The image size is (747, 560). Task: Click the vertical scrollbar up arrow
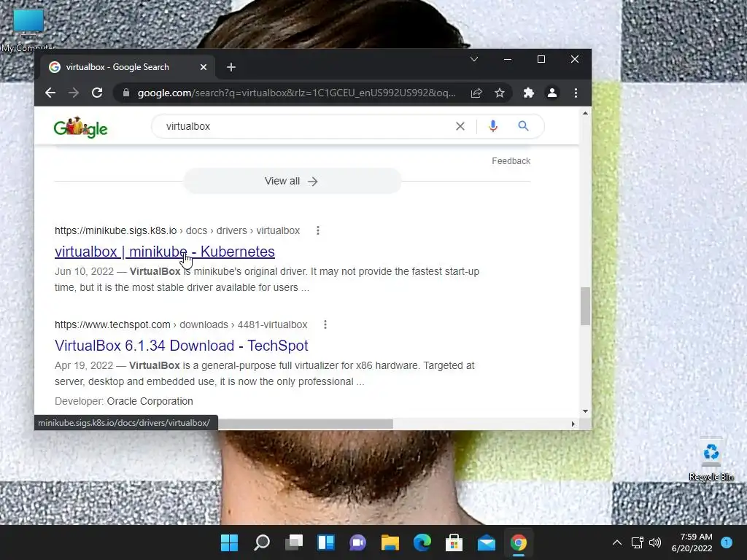pyautogui.click(x=586, y=113)
